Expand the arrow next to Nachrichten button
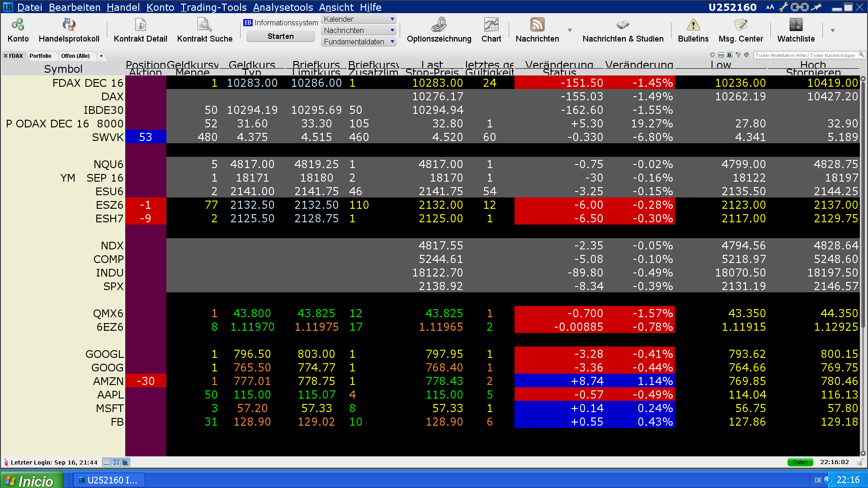868x488 pixels. 570,30
